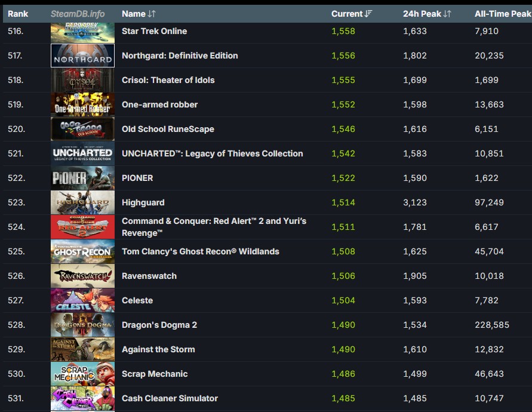Screen dimensions: 532x412
Task: Click current players value 1,485
Action: click(x=343, y=398)
